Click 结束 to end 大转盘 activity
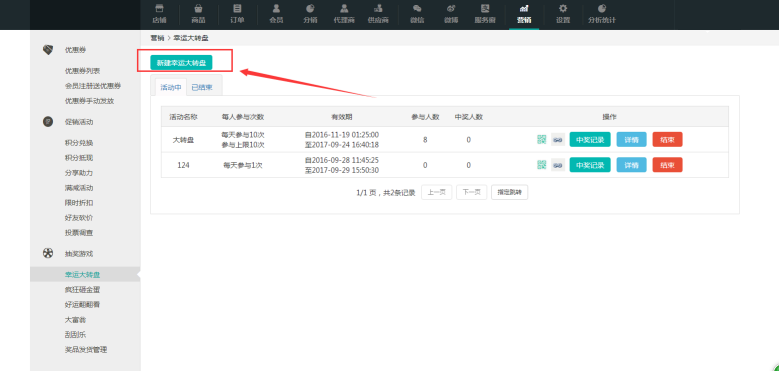779x371 pixels. [667, 140]
